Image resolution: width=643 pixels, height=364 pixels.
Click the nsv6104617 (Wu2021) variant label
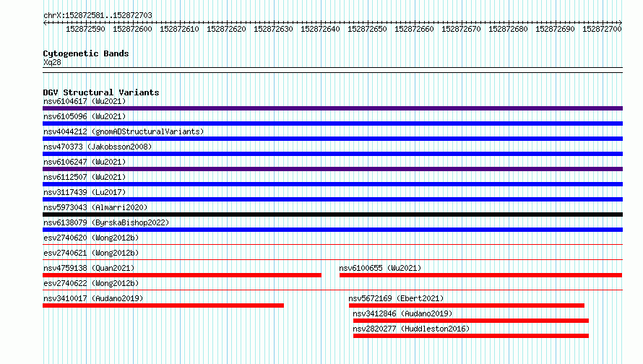click(85, 101)
